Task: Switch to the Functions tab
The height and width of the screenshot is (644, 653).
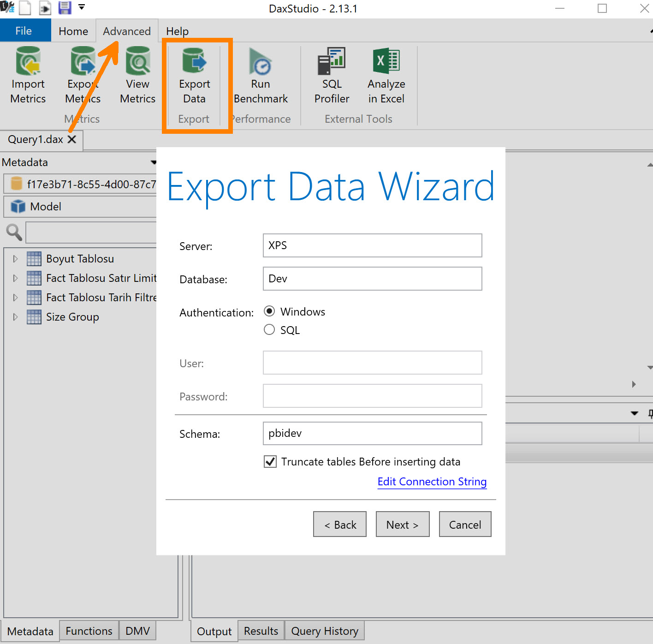Action: point(89,631)
